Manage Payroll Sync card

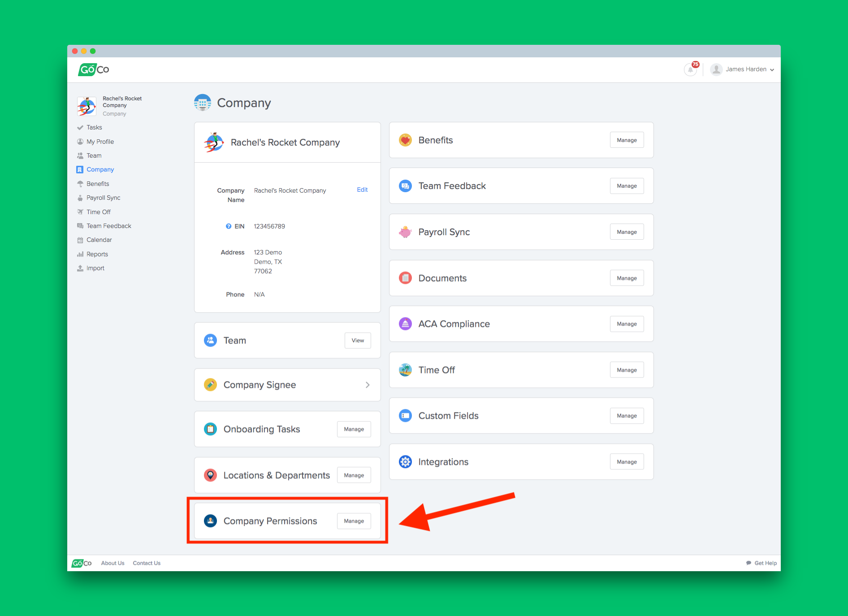627,232
